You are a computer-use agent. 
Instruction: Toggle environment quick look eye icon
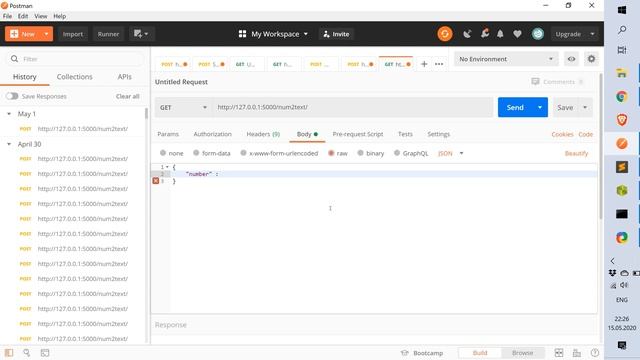point(571,59)
